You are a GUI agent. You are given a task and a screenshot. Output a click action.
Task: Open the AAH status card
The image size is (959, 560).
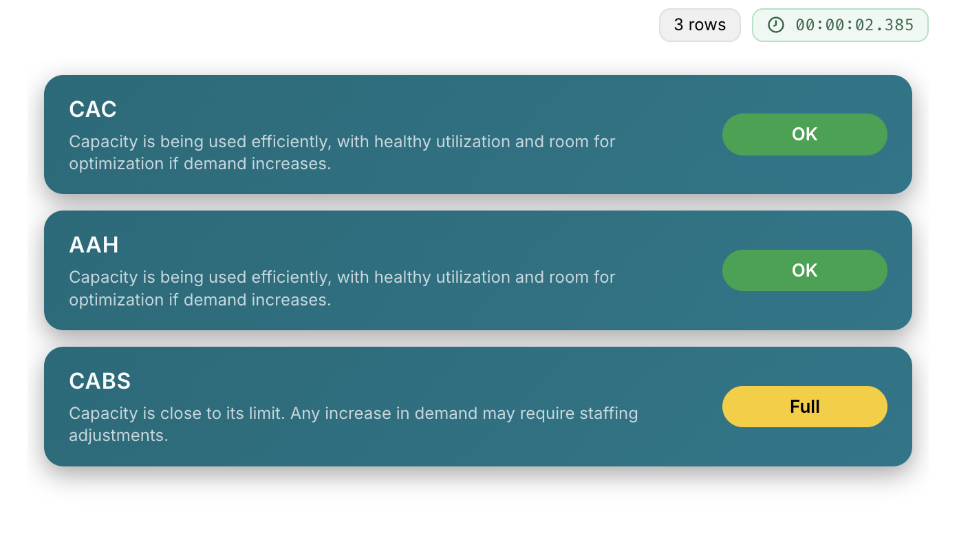point(479,270)
